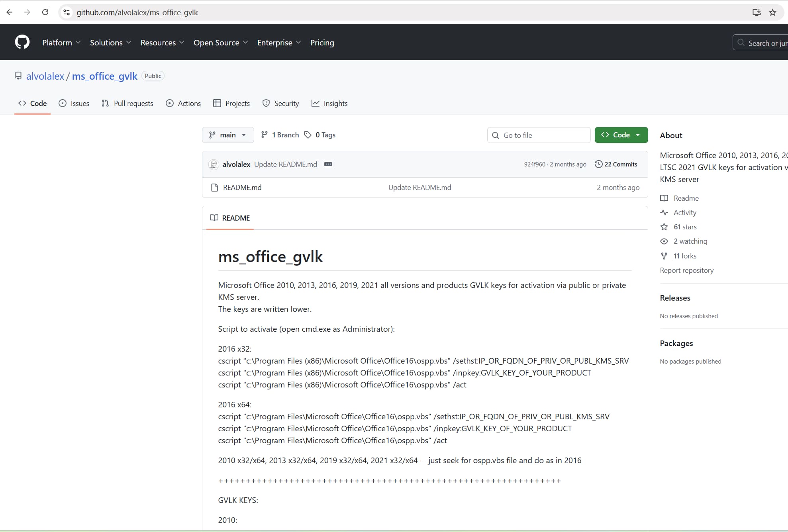The height and width of the screenshot is (532, 788).
Task: Click the GitHub home logo
Action: (x=22, y=42)
